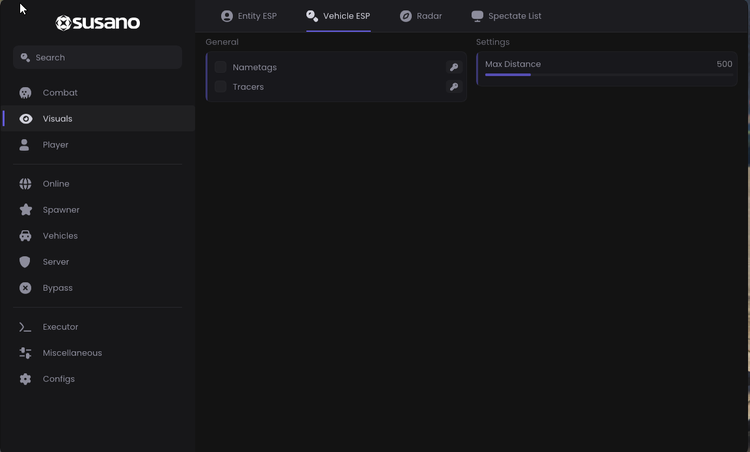Click the Search input field
750x452 pixels.
(x=98, y=57)
